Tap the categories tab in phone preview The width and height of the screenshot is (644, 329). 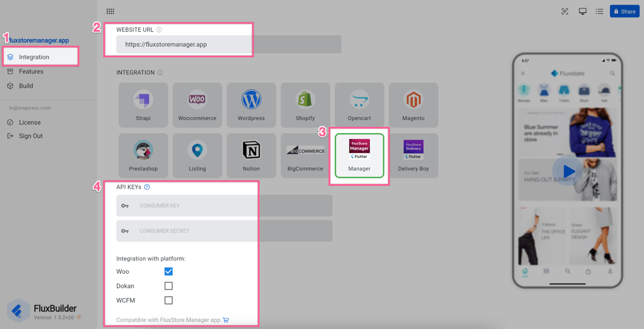[x=546, y=271]
